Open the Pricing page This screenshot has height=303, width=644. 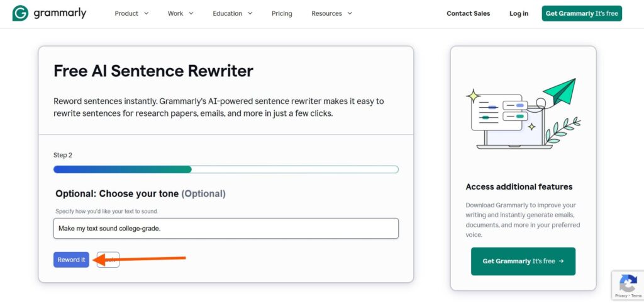[x=282, y=14]
